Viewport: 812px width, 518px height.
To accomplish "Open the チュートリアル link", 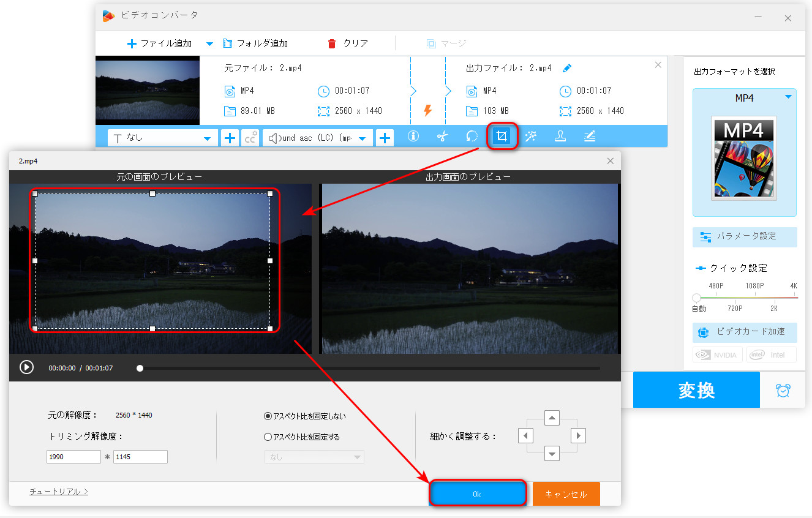I will (59, 491).
